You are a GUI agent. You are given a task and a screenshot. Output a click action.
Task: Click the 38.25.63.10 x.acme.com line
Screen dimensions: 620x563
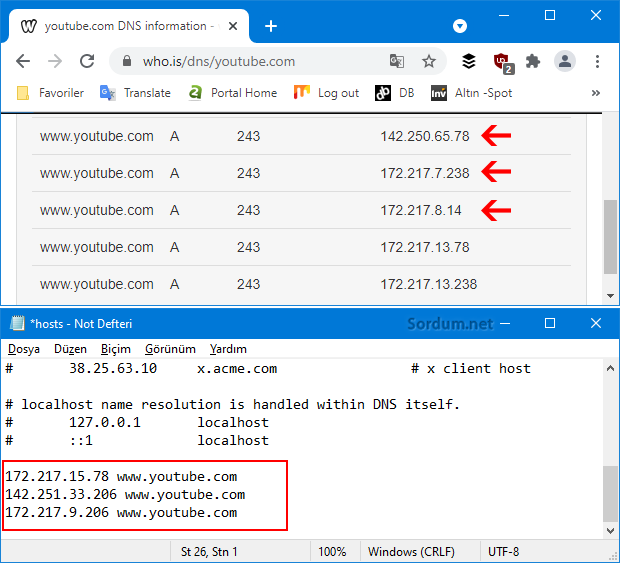click(x=268, y=368)
